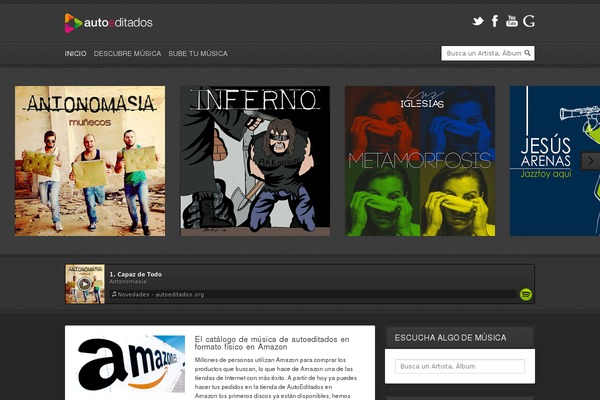Open the Facebook page icon
Screen dimensions: 600x400
click(x=495, y=21)
